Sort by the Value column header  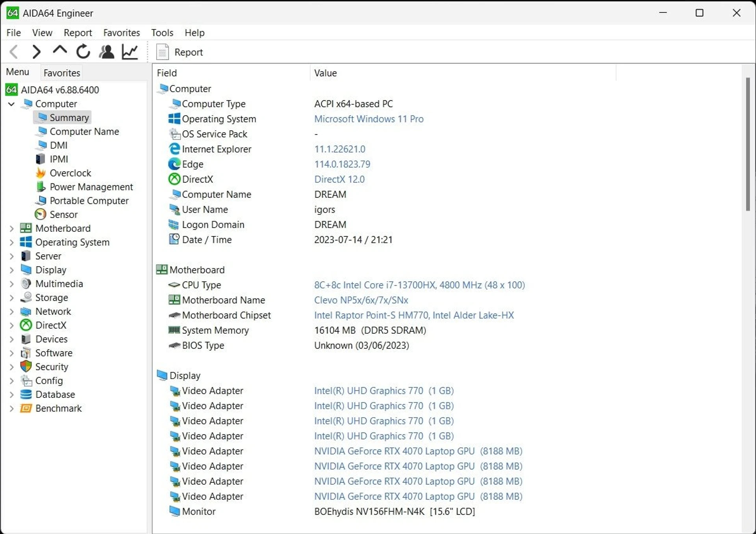(x=463, y=73)
